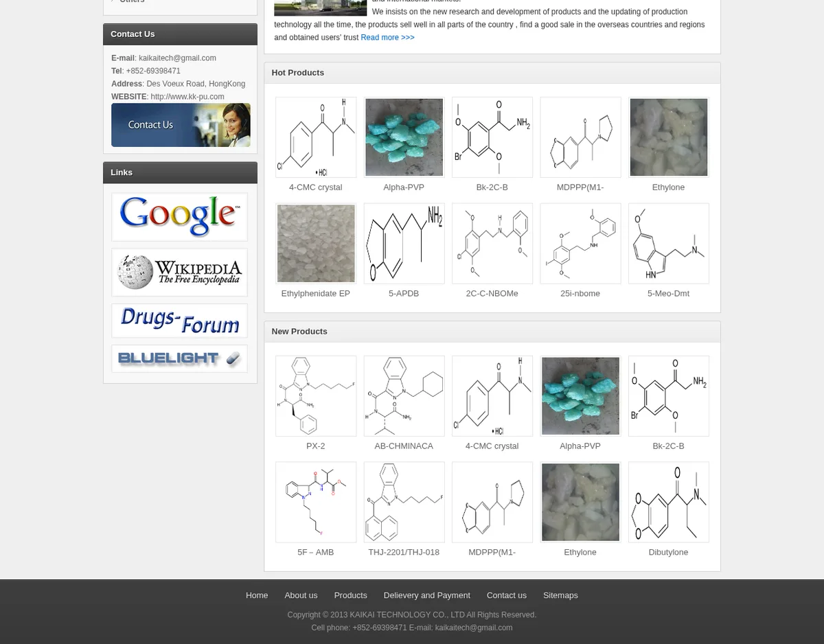Click the 'AB-CHMINACA' product name

pyautogui.click(x=404, y=446)
